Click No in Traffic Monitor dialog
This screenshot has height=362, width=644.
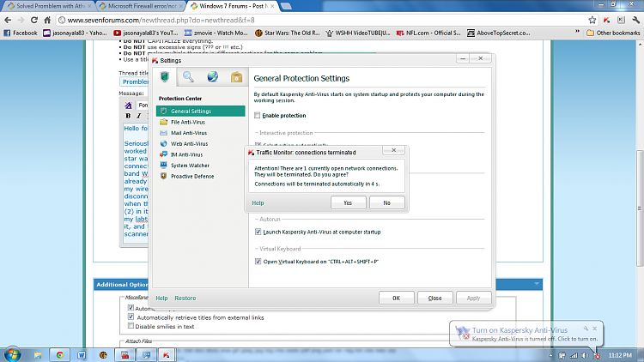click(x=387, y=202)
